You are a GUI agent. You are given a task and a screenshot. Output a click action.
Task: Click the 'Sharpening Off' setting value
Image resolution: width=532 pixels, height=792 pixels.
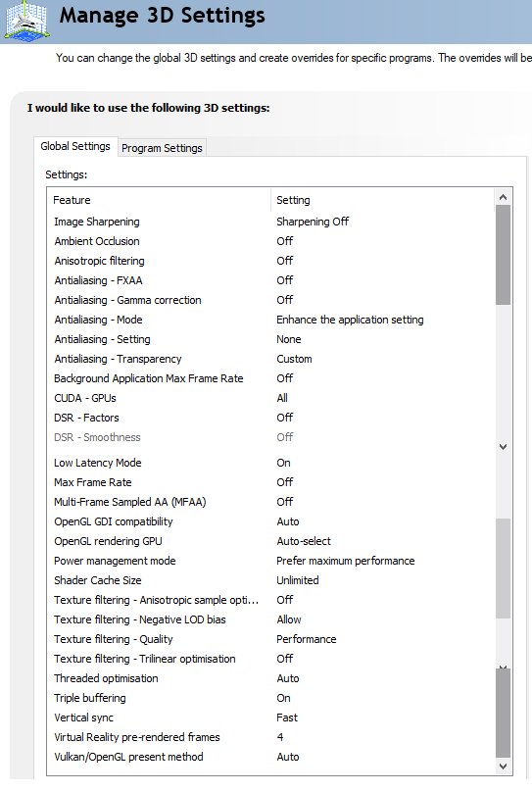click(313, 222)
